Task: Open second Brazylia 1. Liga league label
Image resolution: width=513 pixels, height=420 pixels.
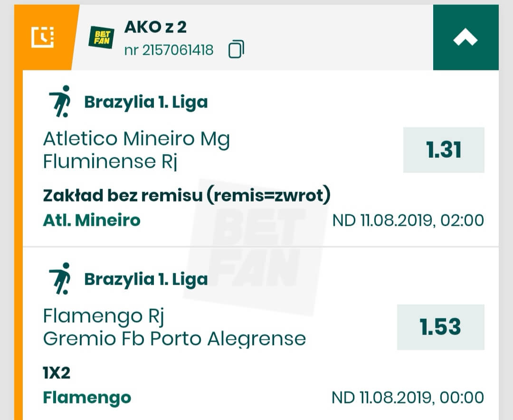Action: pyautogui.click(x=146, y=279)
